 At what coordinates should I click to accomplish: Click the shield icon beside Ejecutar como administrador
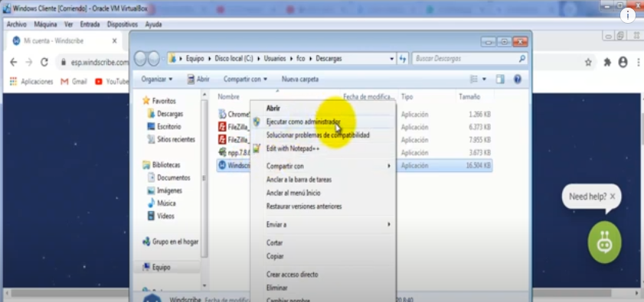pyautogui.click(x=257, y=122)
